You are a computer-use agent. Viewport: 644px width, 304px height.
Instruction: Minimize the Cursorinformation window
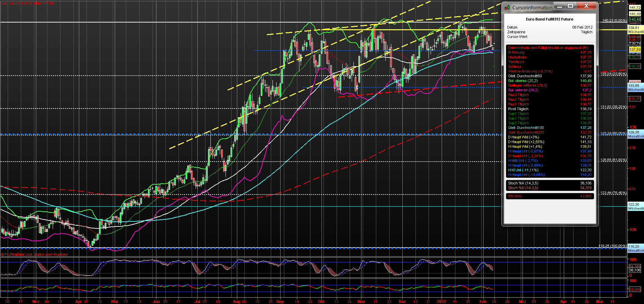[559, 6]
